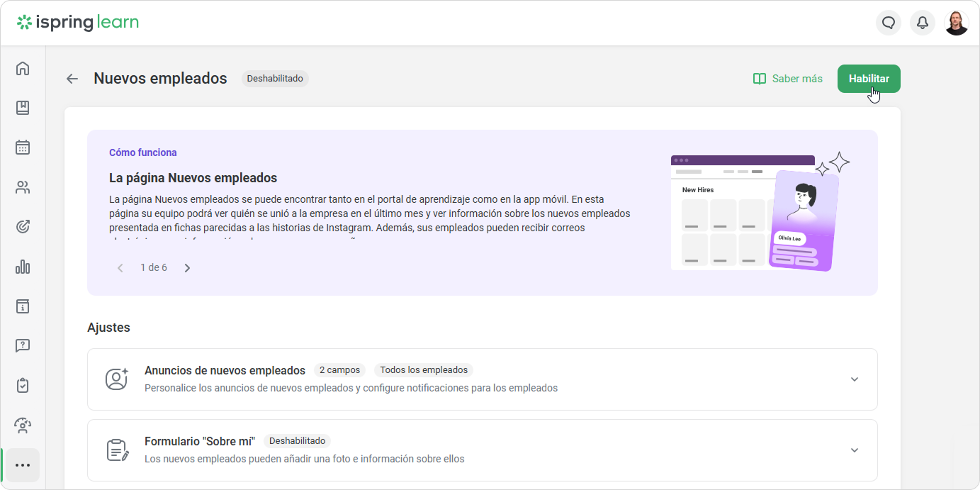Click the back arrow beside Nuevos empleados
The height and width of the screenshot is (490, 980).
72,79
